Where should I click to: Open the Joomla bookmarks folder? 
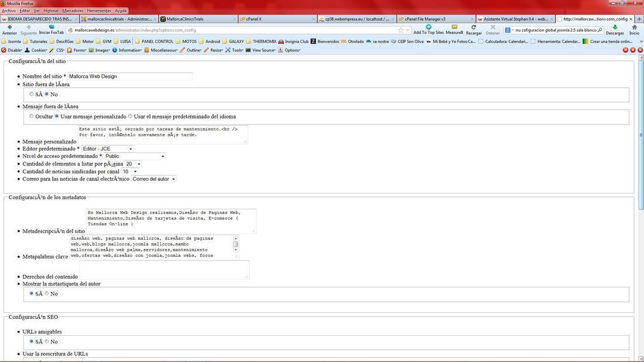click(x=11, y=42)
